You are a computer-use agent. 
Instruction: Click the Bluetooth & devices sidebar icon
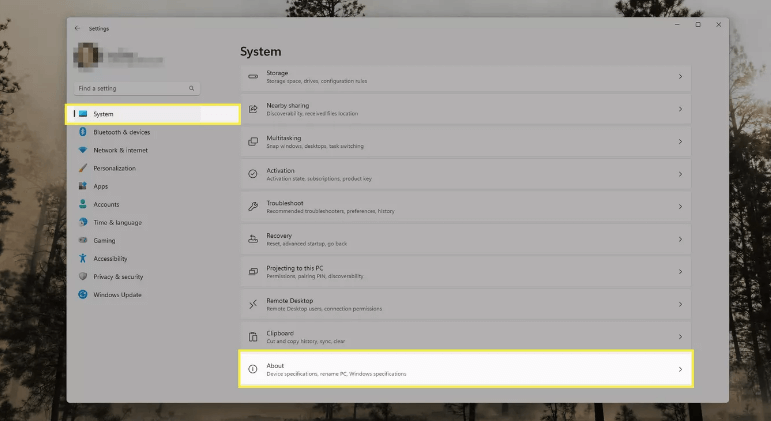pyautogui.click(x=83, y=132)
